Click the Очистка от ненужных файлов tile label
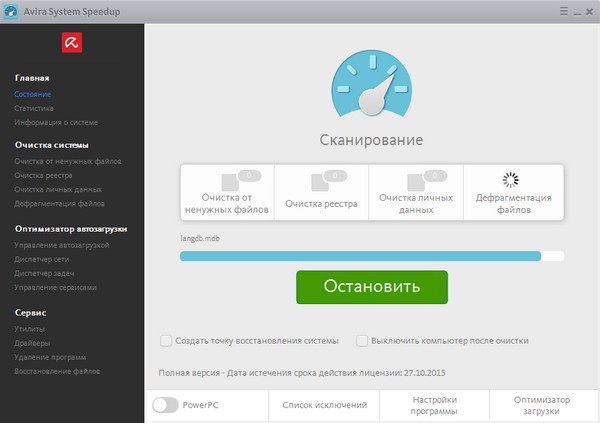The width and height of the screenshot is (600, 423). pos(227,204)
